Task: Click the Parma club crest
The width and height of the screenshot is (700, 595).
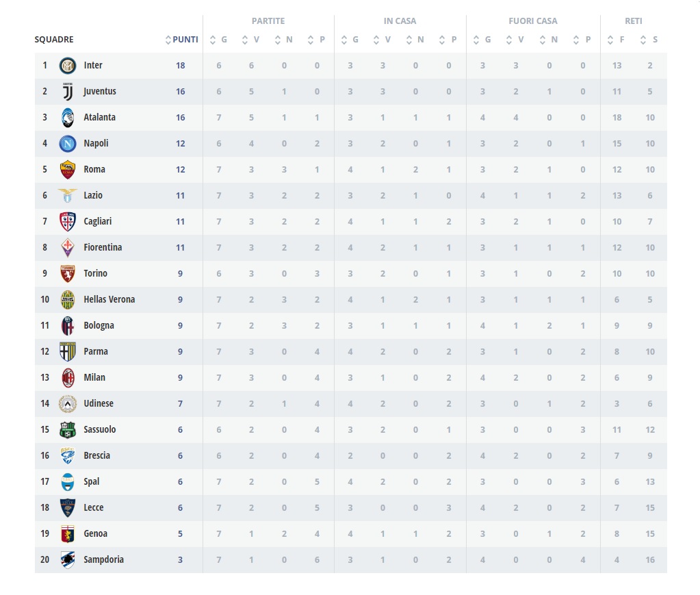Action: pyautogui.click(x=68, y=351)
